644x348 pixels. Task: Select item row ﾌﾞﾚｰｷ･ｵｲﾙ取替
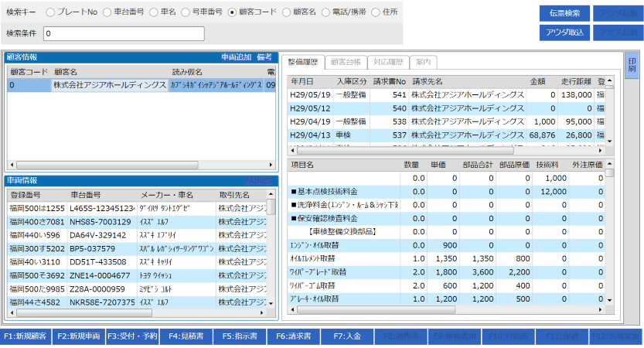(x=446, y=299)
